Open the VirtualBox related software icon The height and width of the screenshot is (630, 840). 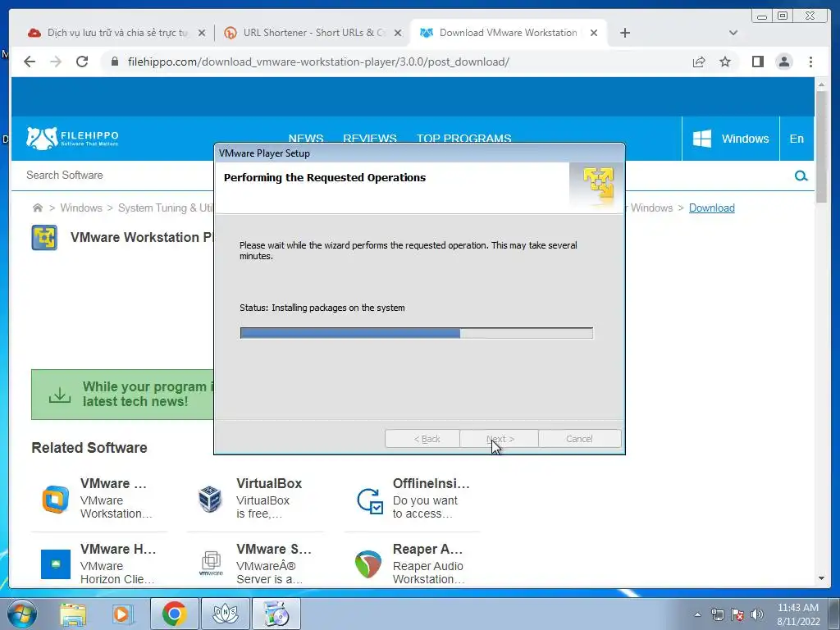click(210, 499)
